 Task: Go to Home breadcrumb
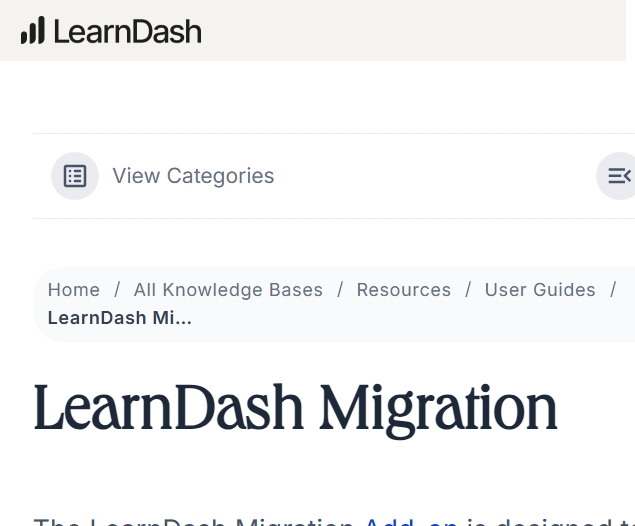tap(74, 290)
